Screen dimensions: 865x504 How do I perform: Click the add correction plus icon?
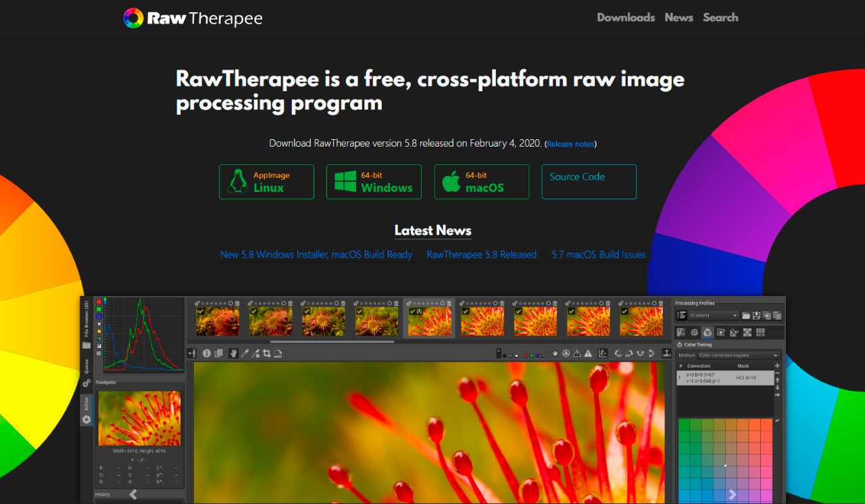point(777,366)
